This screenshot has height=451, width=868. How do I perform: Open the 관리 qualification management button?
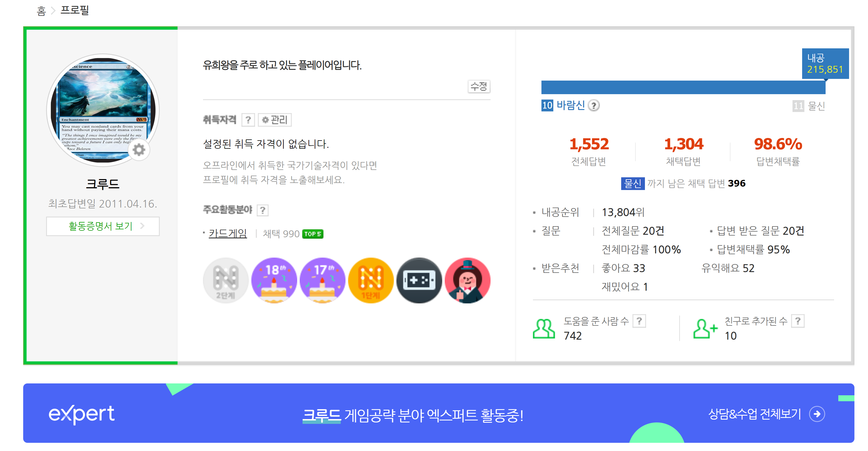(x=275, y=120)
